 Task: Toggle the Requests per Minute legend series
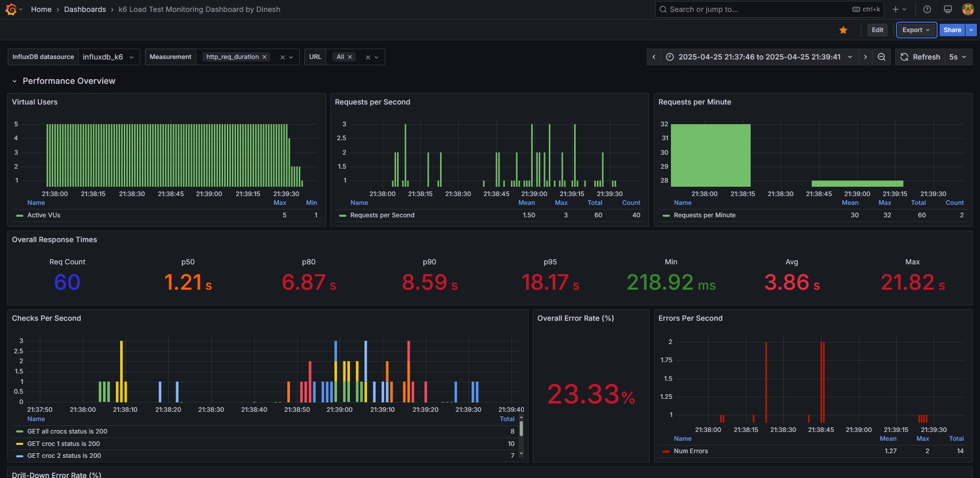[x=704, y=215]
